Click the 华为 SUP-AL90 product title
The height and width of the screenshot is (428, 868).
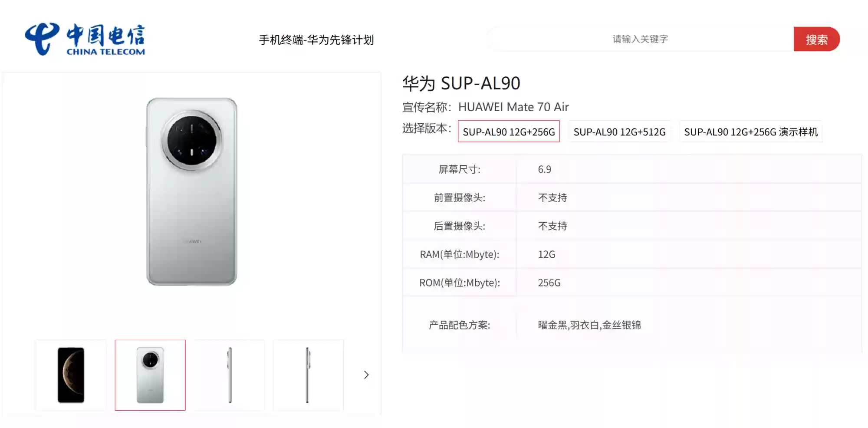point(462,82)
